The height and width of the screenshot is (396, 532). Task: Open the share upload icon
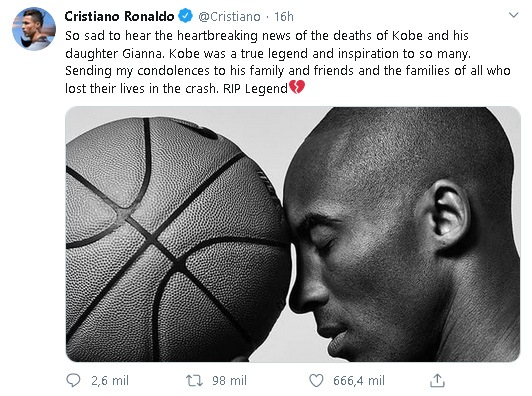pyautogui.click(x=437, y=380)
